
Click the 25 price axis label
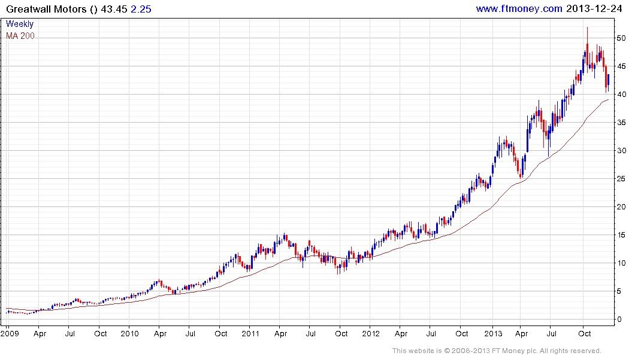coord(621,178)
